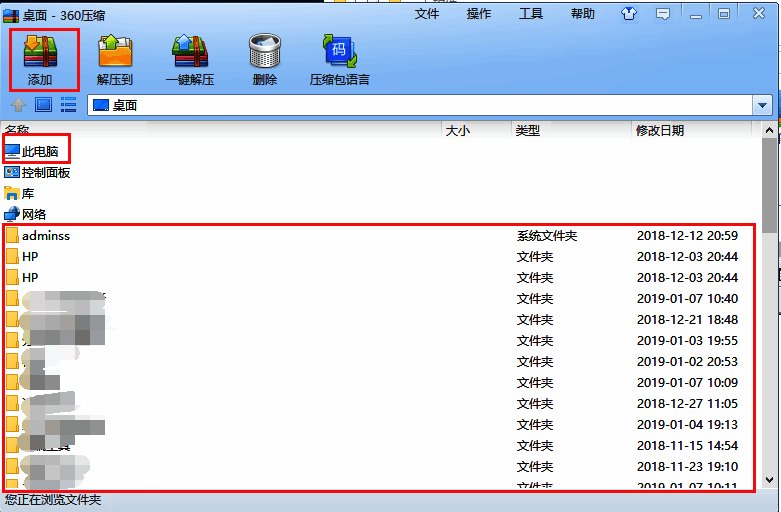This screenshot has height=512, width=781.
Task: Open the 文件 menu
Action: (x=427, y=14)
